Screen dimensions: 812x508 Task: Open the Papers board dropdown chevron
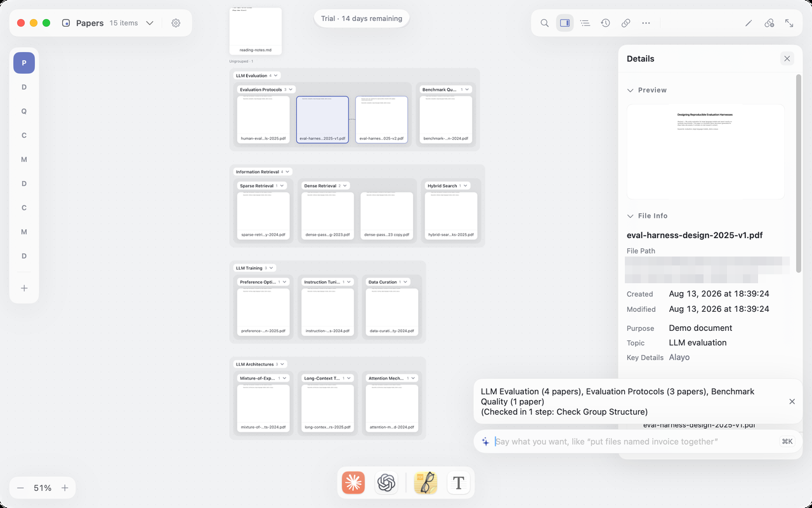pos(150,23)
